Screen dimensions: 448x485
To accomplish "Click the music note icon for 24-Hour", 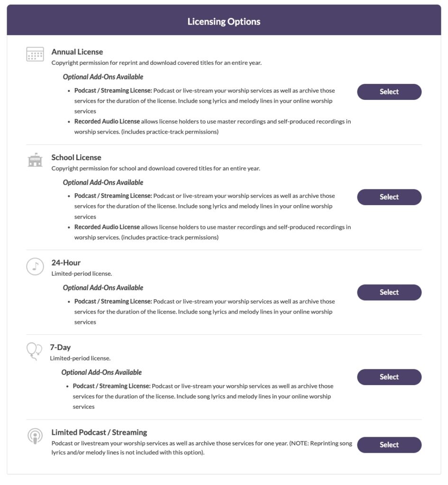I will (35, 266).
